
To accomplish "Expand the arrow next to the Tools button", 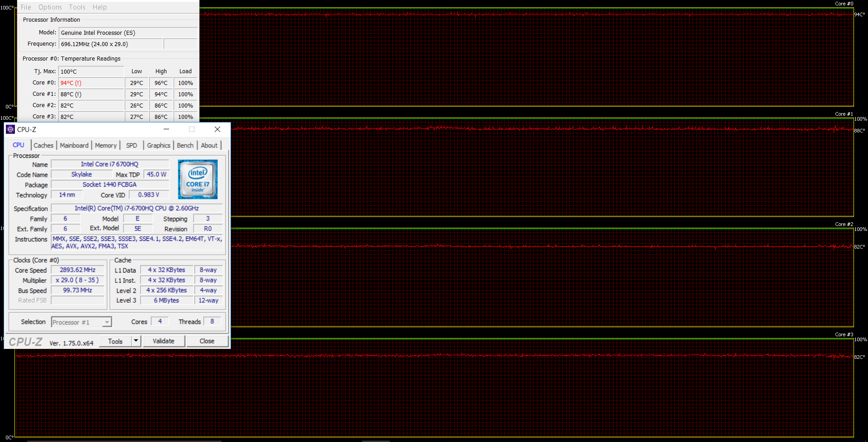I will coord(136,341).
